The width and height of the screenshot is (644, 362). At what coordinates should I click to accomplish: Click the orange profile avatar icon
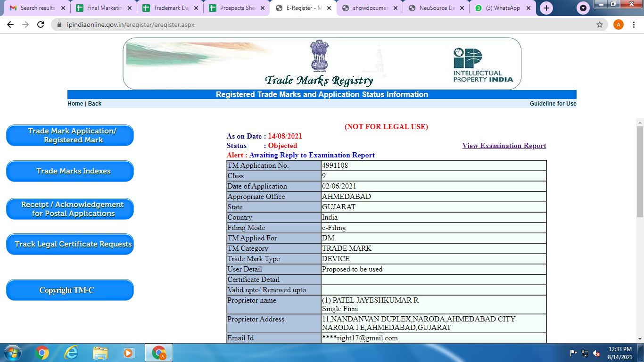pos(618,25)
